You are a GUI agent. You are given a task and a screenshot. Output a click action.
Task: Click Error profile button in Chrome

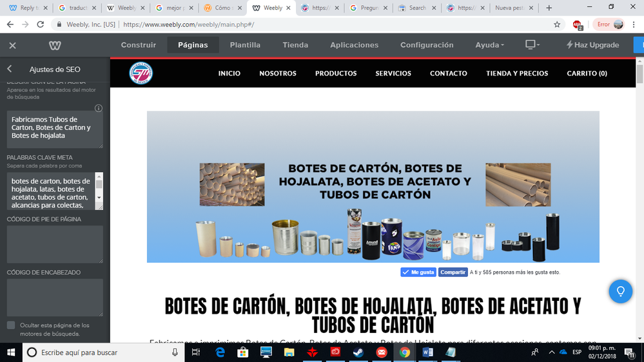click(x=609, y=24)
